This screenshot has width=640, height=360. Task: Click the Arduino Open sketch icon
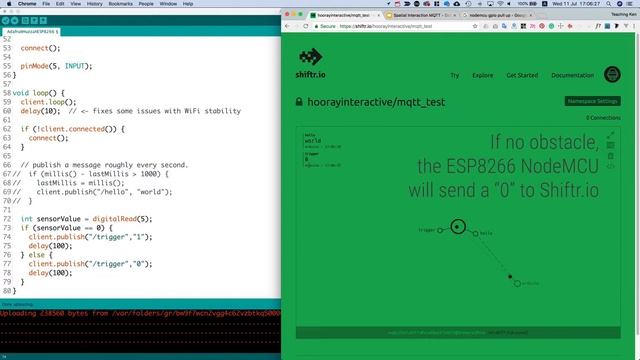34,20
